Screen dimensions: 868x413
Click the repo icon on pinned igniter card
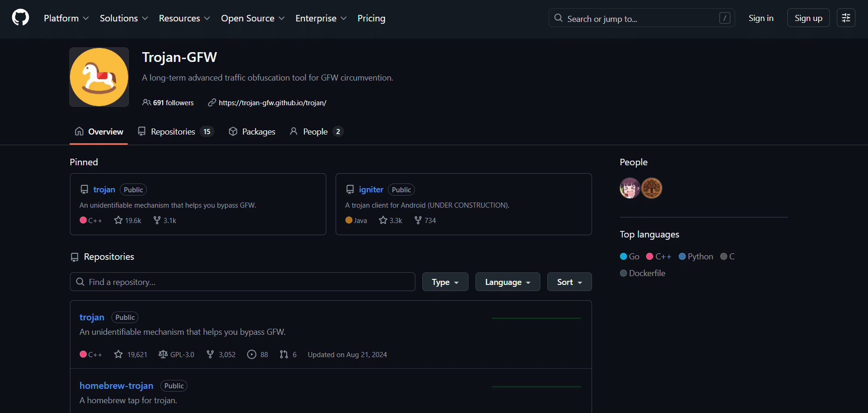[350, 190]
